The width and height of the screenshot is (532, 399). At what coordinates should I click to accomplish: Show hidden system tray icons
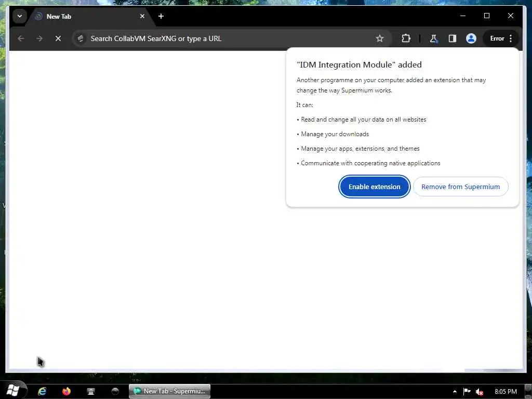pos(455,392)
